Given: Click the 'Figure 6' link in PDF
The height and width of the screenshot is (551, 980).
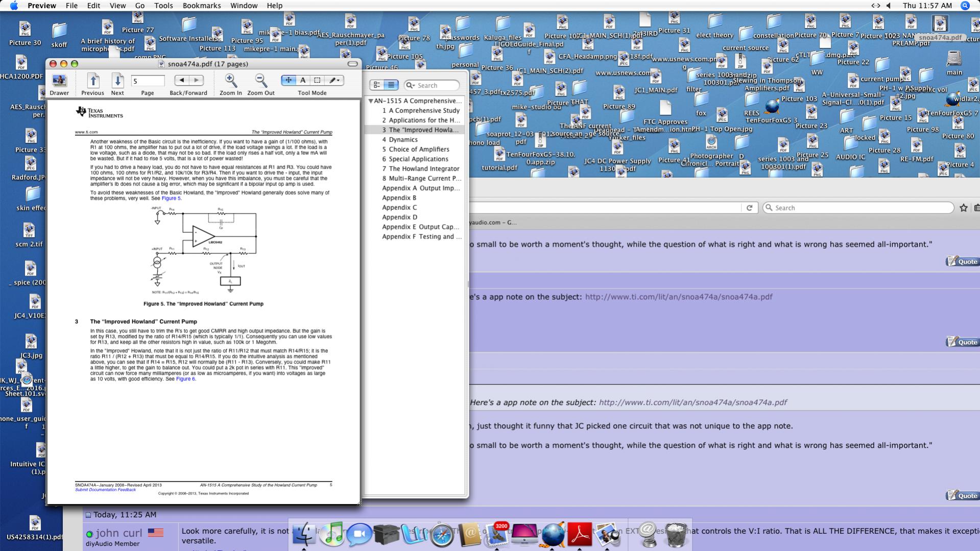Looking at the screenshot, I should tap(185, 379).
